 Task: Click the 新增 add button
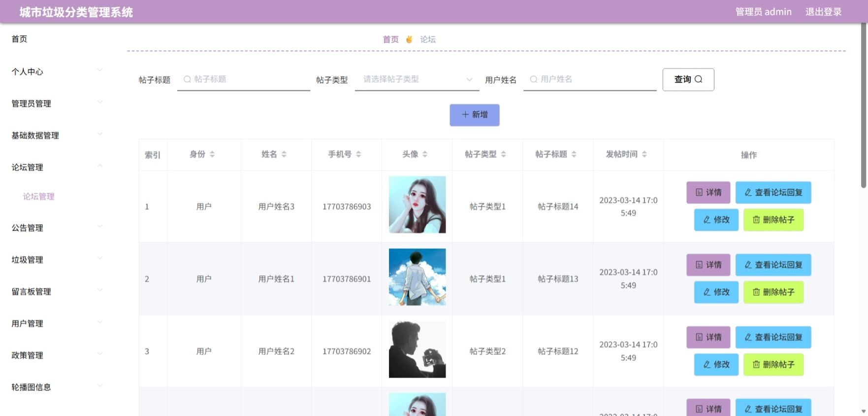(x=475, y=115)
